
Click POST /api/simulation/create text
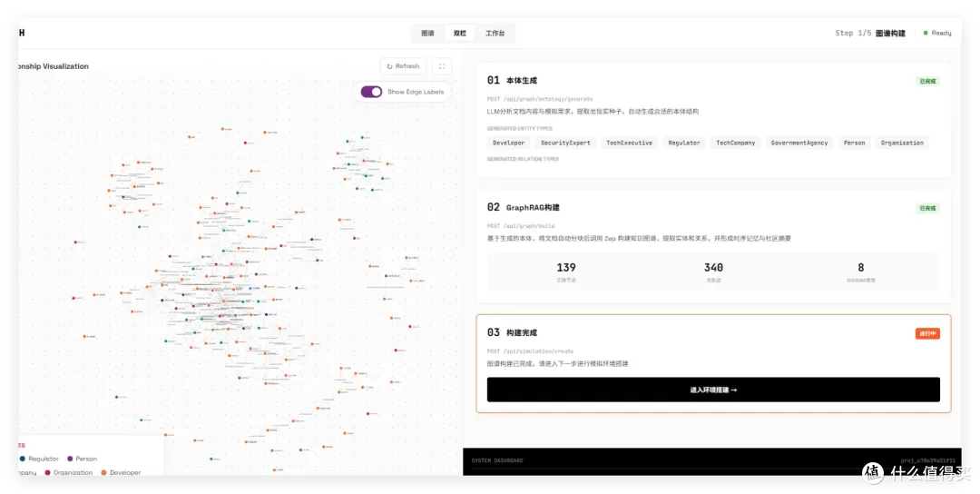pos(530,351)
